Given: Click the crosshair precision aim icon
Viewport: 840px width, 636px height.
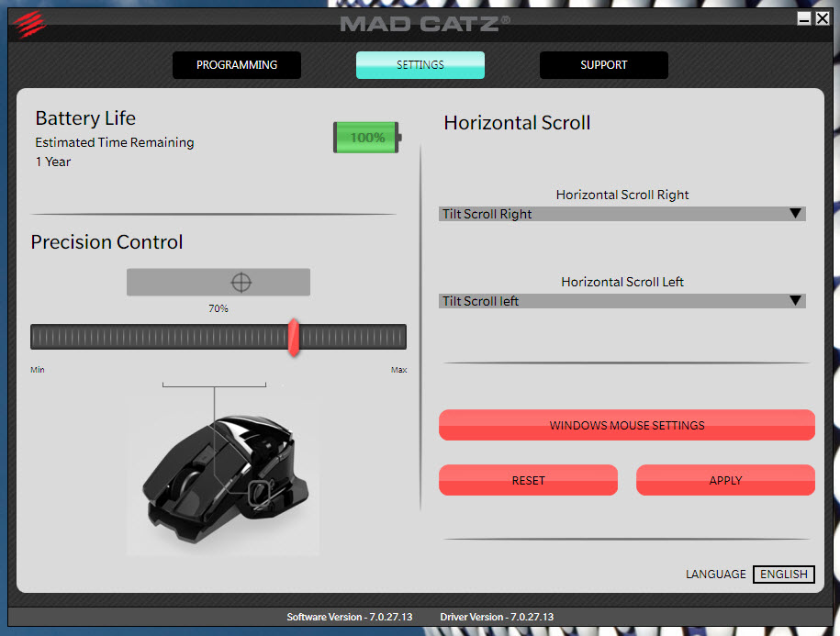Looking at the screenshot, I should (241, 282).
